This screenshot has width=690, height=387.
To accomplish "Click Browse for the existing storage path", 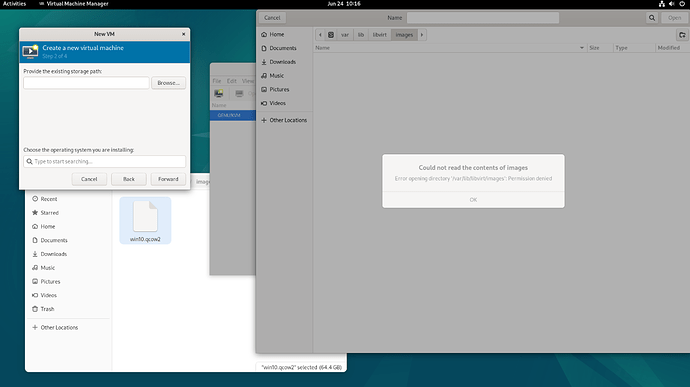I will pyautogui.click(x=168, y=83).
